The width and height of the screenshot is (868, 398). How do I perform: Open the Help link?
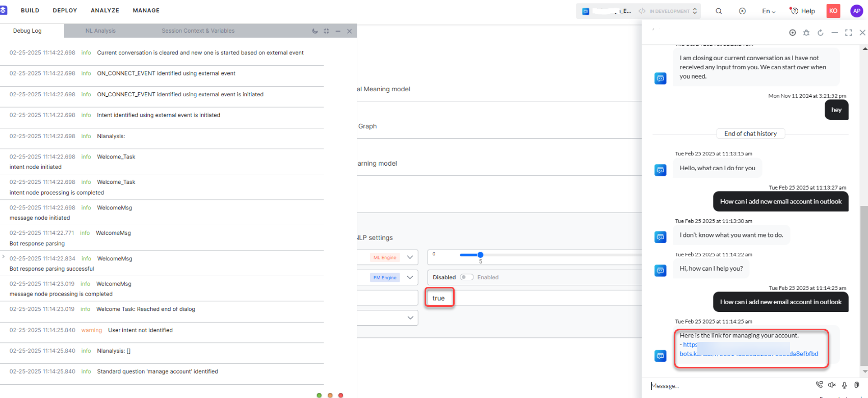click(802, 11)
